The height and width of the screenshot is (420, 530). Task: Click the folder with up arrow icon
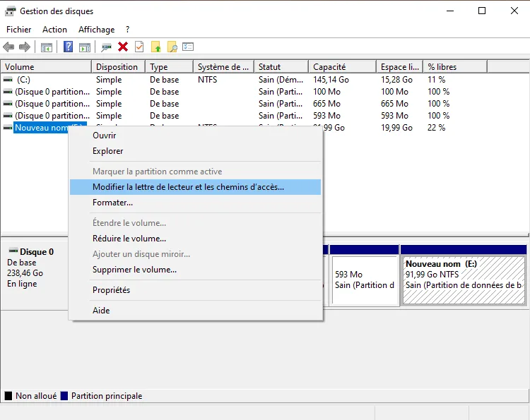point(156,47)
